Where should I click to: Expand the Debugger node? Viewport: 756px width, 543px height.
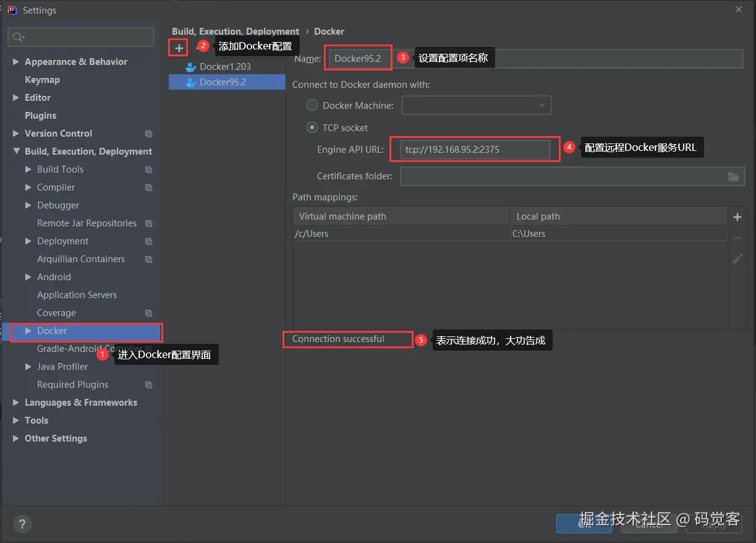click(x=28, y=205)
